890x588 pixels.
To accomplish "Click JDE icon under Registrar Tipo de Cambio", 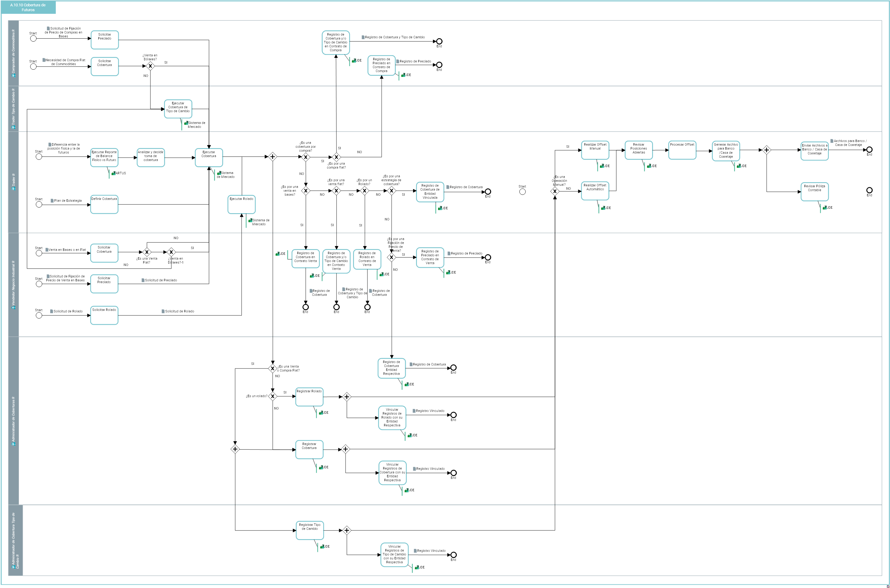I will tap(322, 547).
